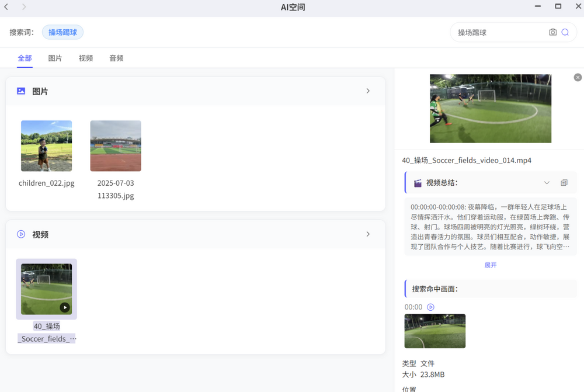Play the search hit frame at 00:00
The image size is (584, 392).
pos(431,307)
